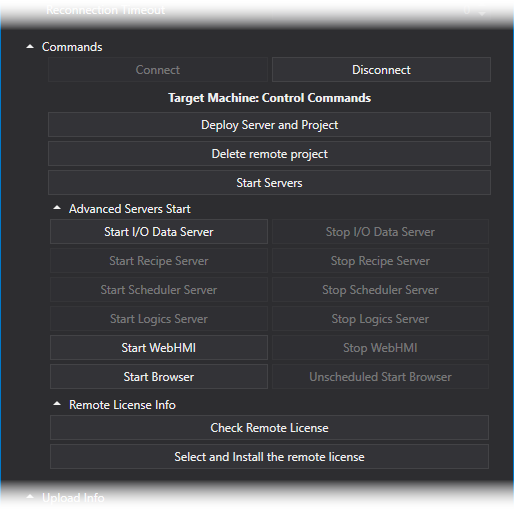Click the Start Recipe Server button
This screenshot has height=510, width=514.
159,261
